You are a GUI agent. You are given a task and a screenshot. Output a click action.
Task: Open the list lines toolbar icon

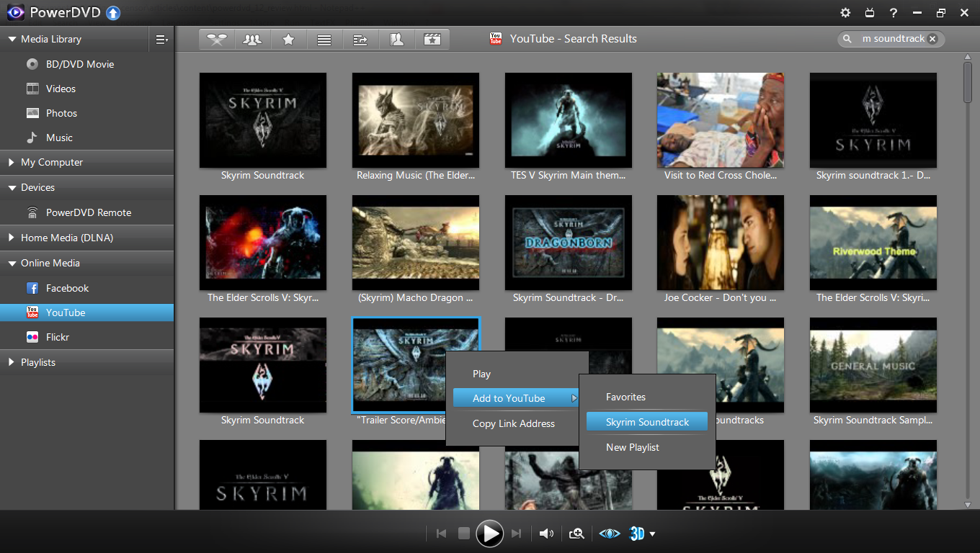[324, 40]
